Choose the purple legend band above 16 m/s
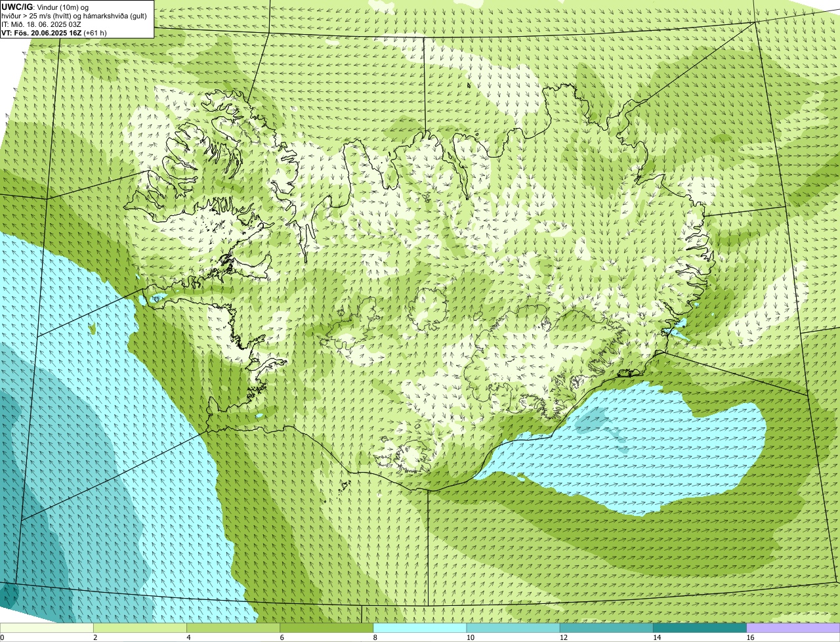 (793, 628)
